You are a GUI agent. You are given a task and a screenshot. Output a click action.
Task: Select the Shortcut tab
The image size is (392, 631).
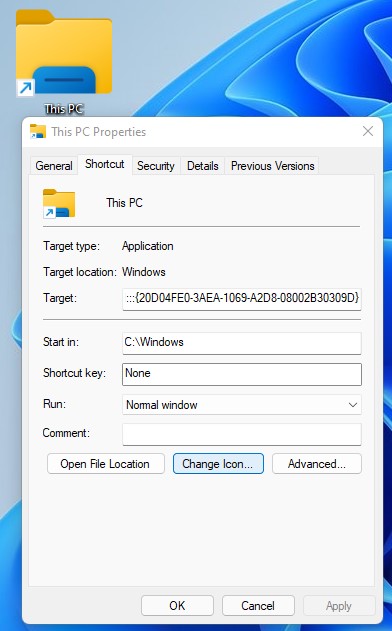pos(105,165)
